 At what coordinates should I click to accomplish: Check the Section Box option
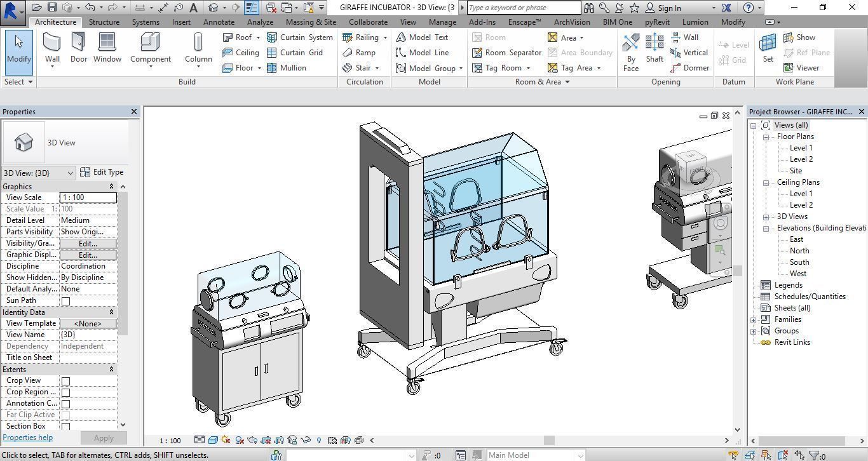coord(66,425)
